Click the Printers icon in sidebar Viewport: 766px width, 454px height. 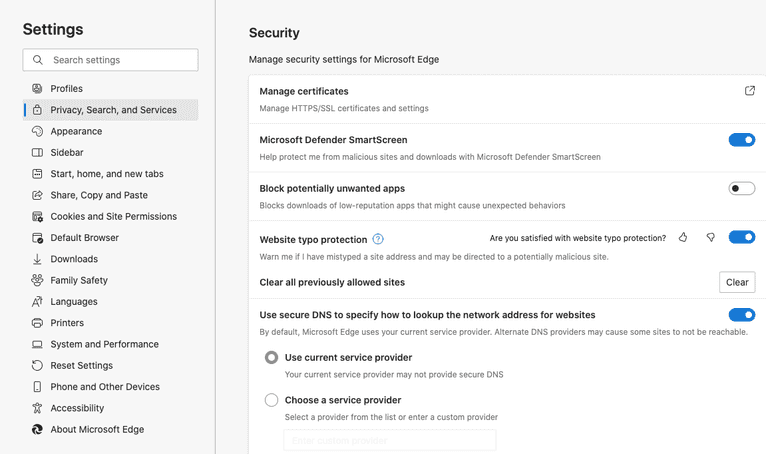[x=37, y=323]
